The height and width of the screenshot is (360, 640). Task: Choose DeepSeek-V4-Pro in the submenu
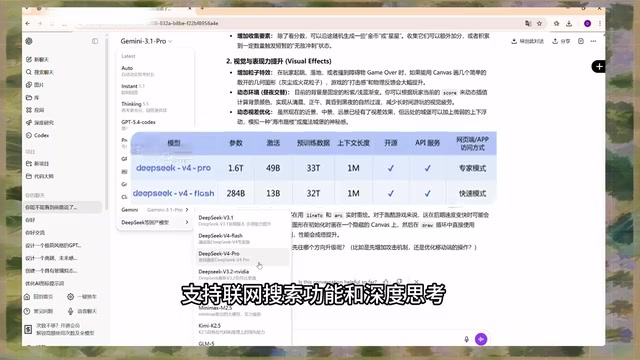tap(242, 256)
